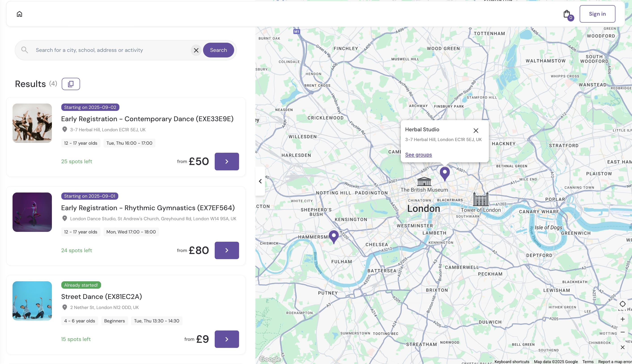
Task: Click 'Starting on 2025-09-02' badge
Action: coord(90,107)
